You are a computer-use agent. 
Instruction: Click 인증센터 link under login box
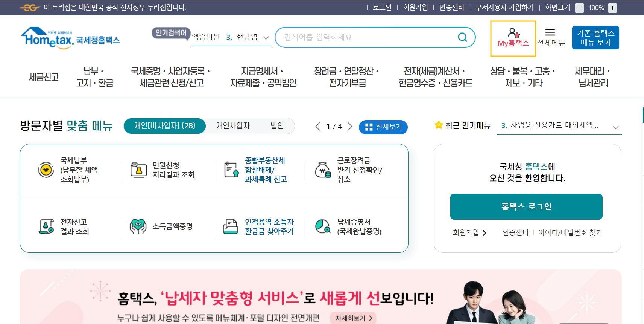pyautogui.click(x=515, y=232)
